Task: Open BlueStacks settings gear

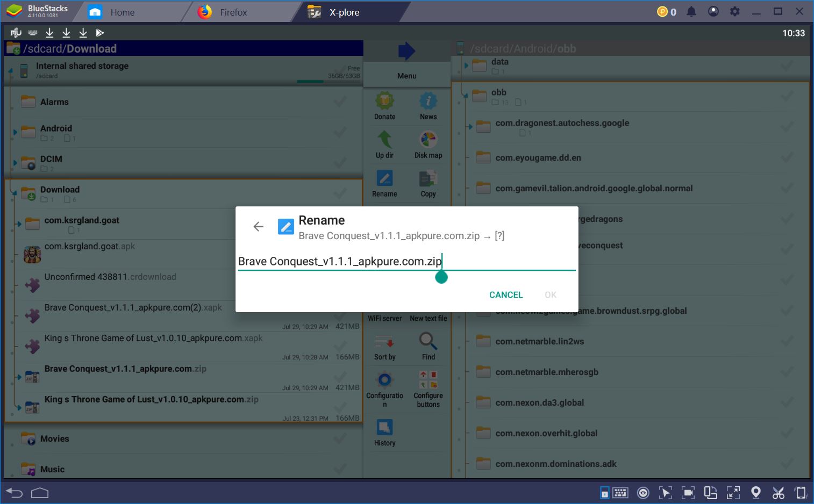Action: pyautogui.click(x=735, y=12)
